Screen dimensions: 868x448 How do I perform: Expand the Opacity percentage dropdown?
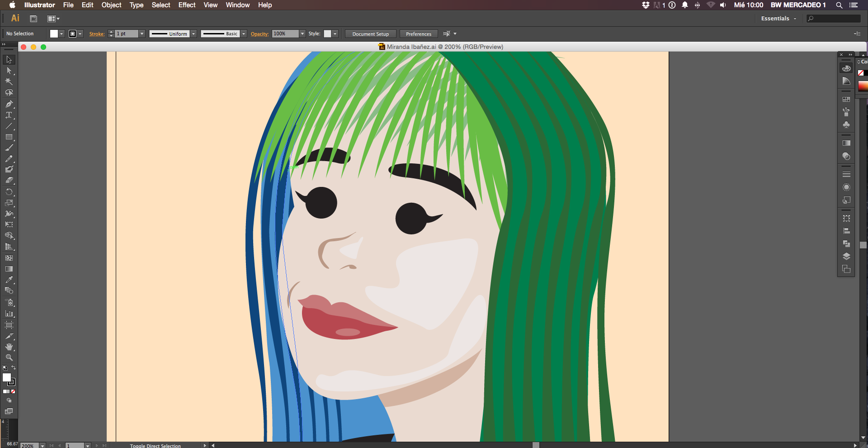click(x=302, y=34)
